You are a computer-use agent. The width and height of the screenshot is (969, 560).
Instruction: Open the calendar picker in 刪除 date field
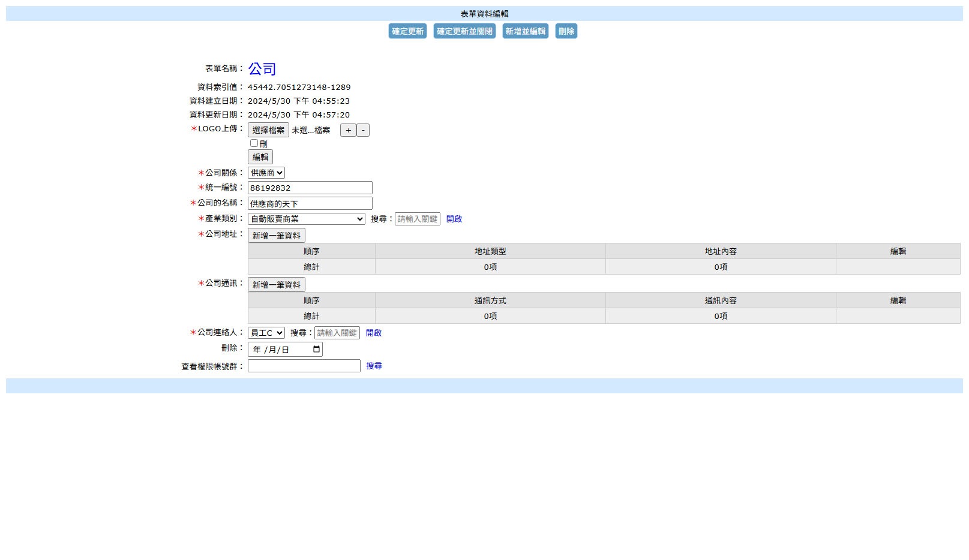(316, 350)
